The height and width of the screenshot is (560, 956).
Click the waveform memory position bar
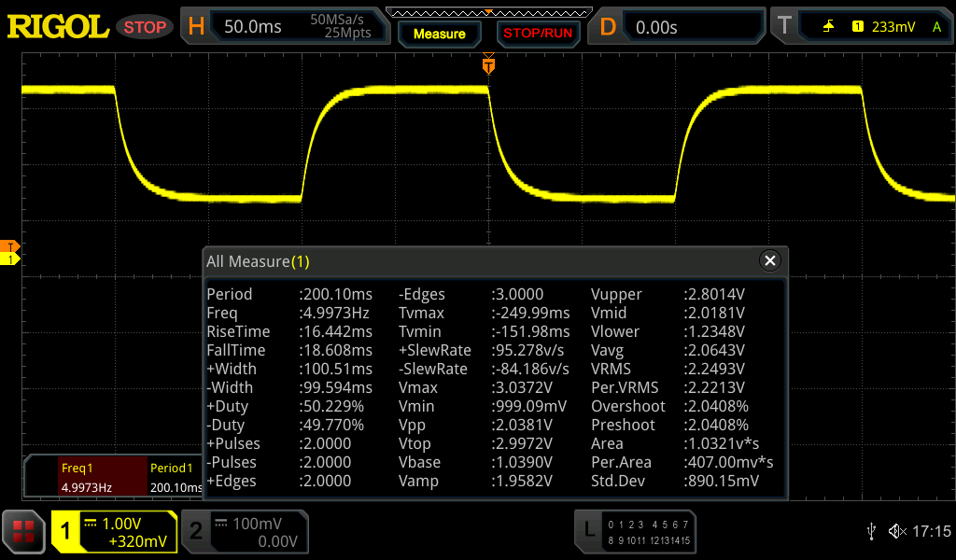click(x=488, y=12)
